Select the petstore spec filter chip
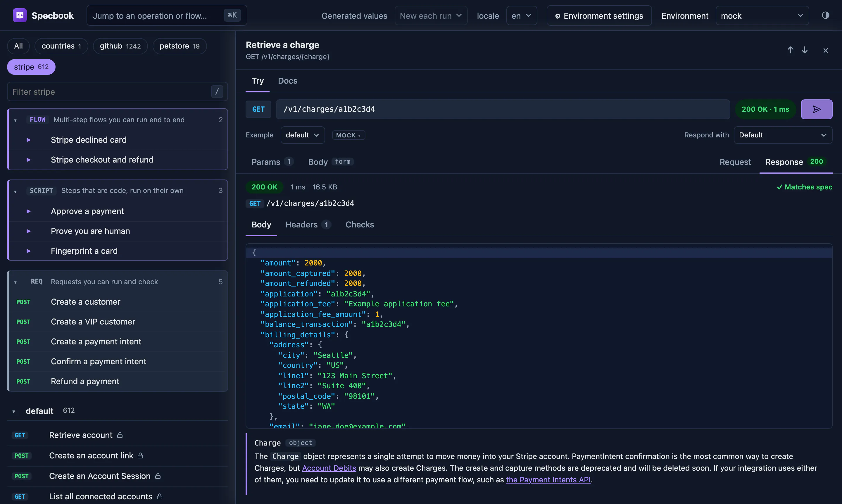842x504 pixels. [179, 46]
